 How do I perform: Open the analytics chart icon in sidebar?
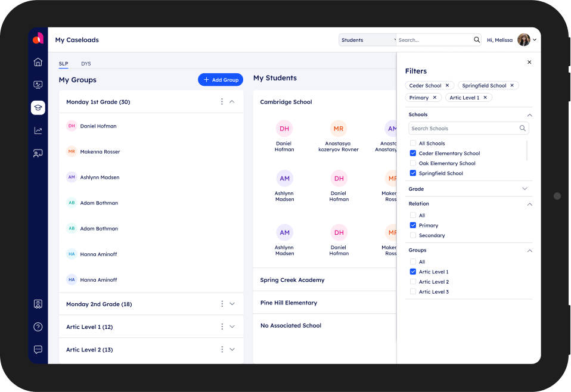tap(38, 130)
